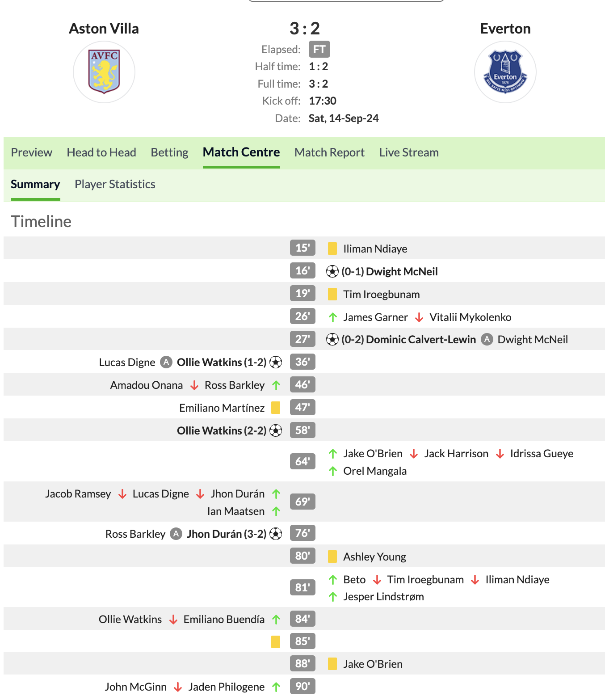
Task: Open the Player Statistics sub-tab
Action: 115,184
